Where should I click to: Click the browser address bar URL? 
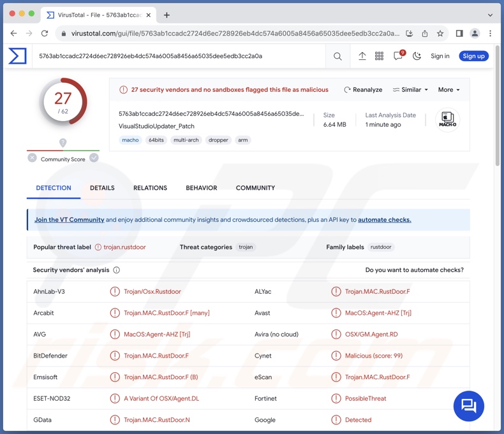tap(235, 33)
